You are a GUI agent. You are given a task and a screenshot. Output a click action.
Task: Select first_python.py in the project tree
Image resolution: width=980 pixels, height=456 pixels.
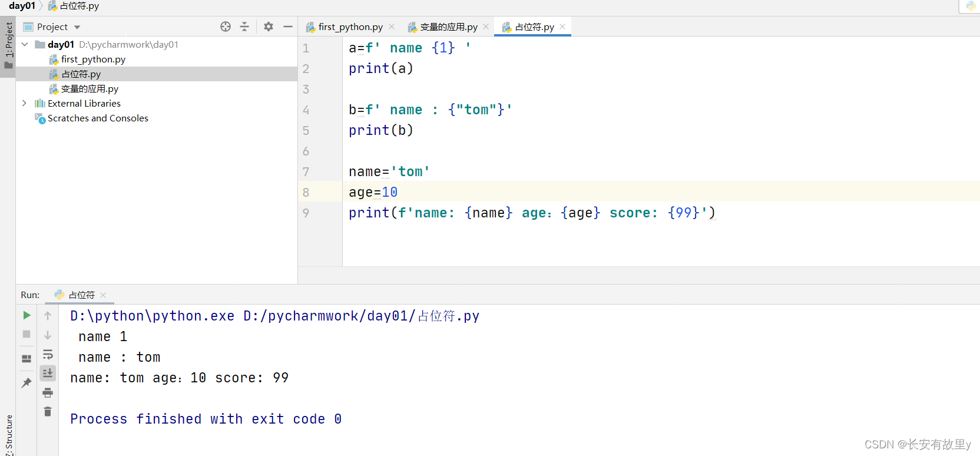point(93,59)
